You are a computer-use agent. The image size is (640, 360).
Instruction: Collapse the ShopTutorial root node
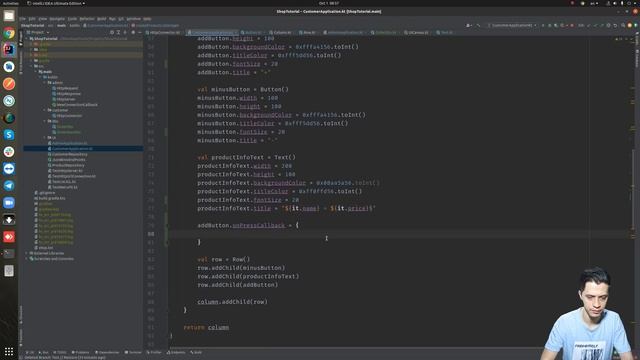[x=27, y=39]
